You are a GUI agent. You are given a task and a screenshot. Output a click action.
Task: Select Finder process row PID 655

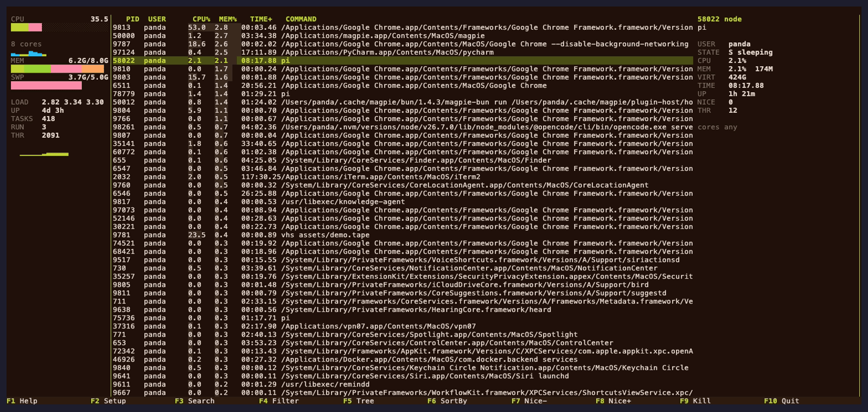pyautogui.click(x=403, y=160)
